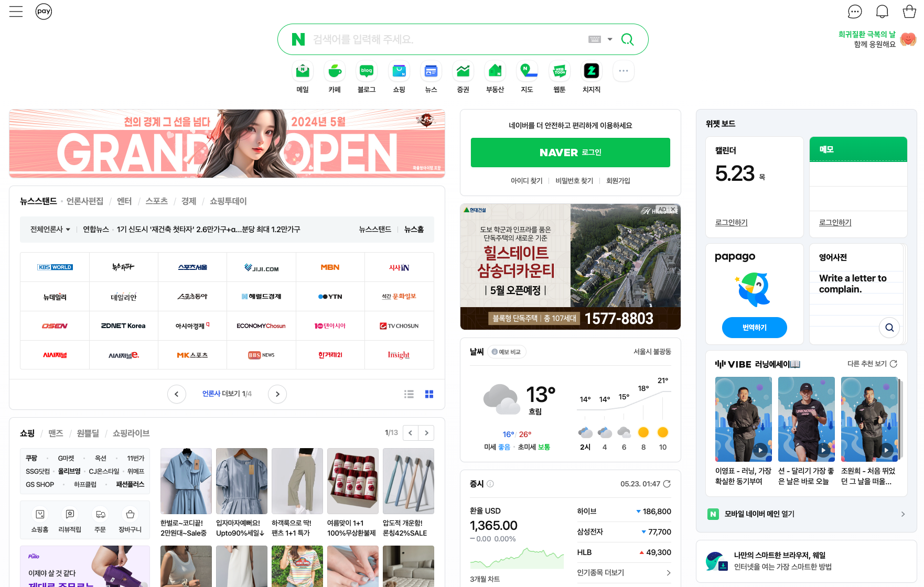Select the 엔터 tab
Viewport: 924px width, 587px height.
click(124, 201)
